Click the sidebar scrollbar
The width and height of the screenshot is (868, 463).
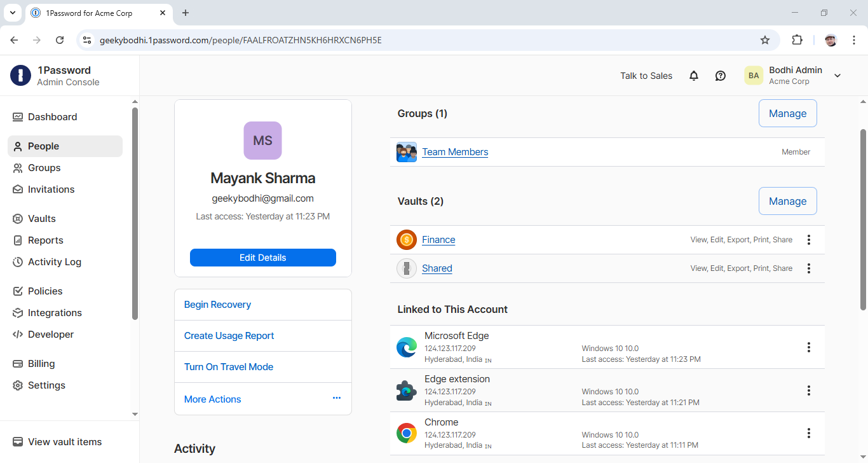135,213
